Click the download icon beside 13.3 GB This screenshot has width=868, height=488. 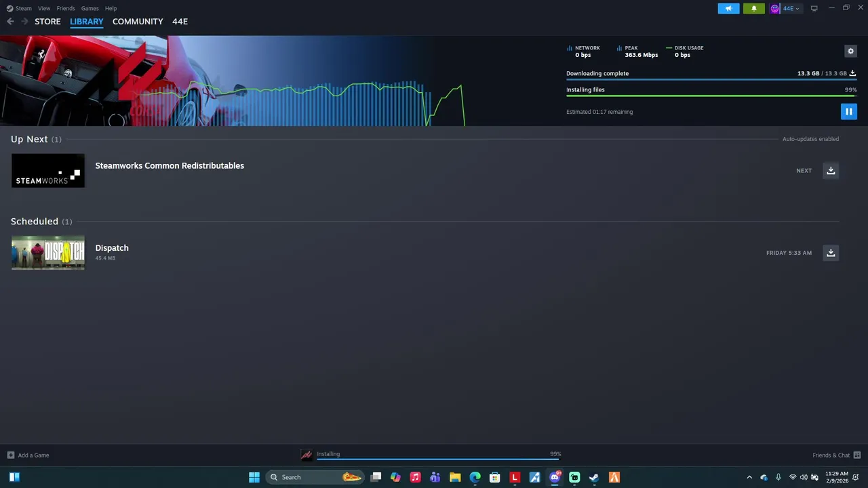(x=852, y=73)
